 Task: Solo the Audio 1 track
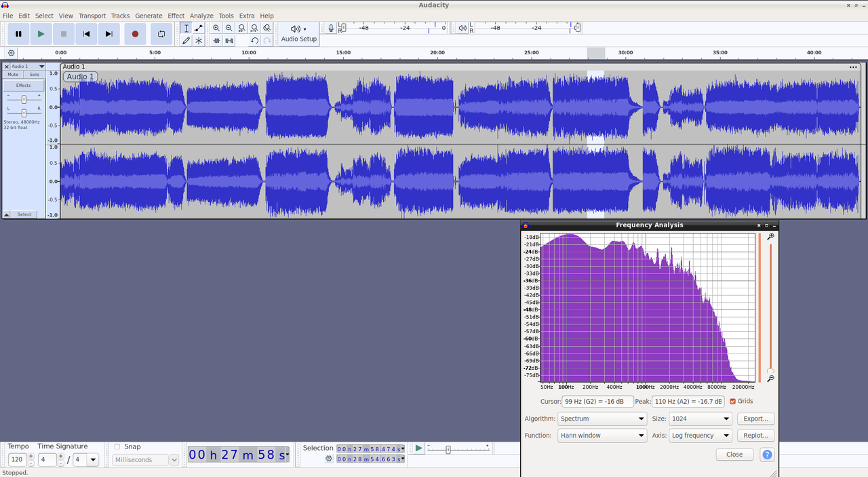[34, 75]
